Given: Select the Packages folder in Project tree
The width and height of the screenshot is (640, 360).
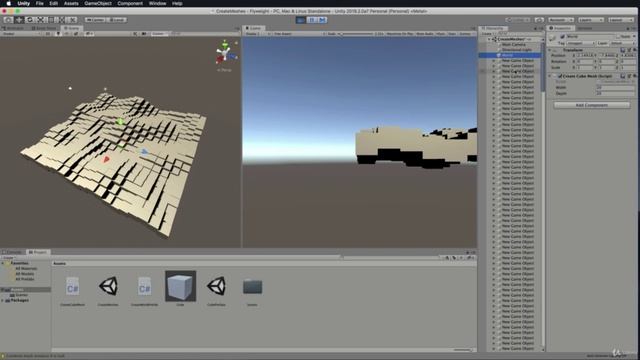Looking at the screenshot, I should coord(19,300).
